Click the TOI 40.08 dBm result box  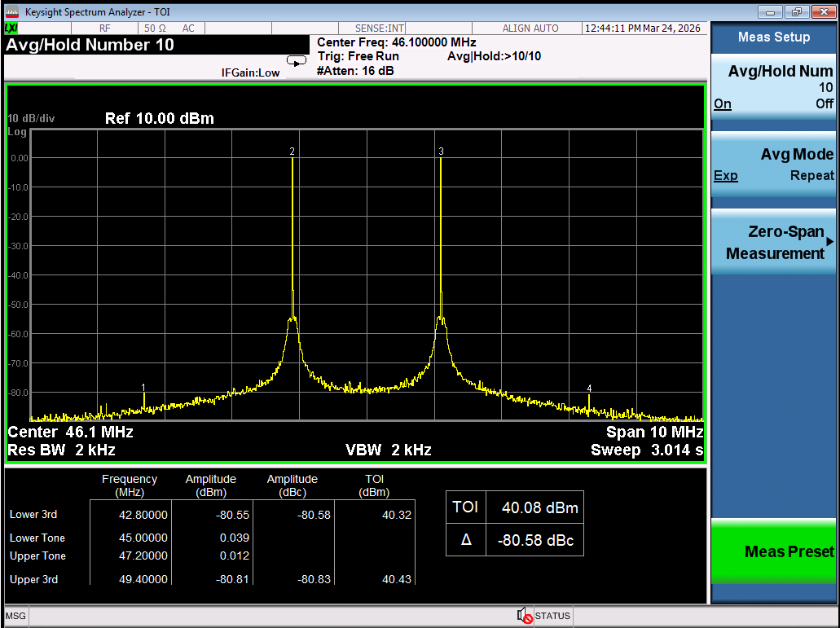515,507
